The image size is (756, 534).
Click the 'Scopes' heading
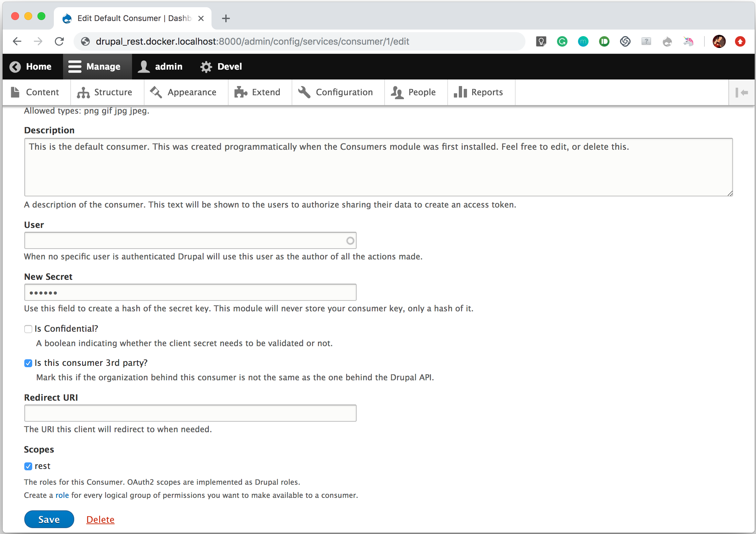(x=39, y=450)
